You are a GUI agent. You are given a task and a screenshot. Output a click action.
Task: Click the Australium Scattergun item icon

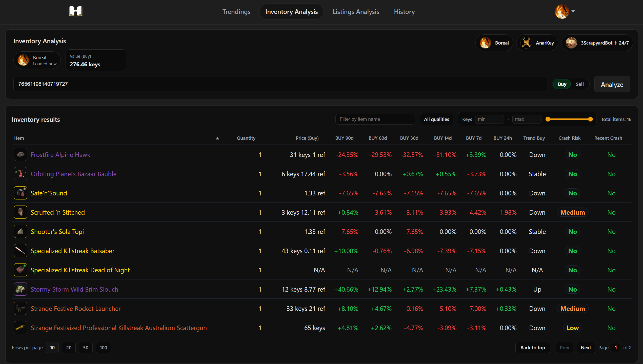point(21,328)
